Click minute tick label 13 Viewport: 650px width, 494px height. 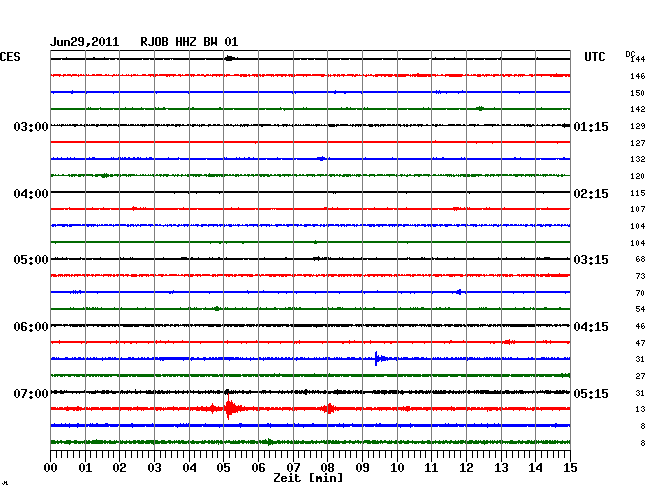click(501, 468)
